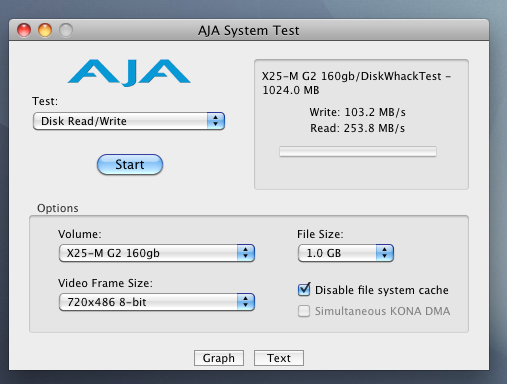
Task: Open the Volume dropdown X25-M G2 160gb
Action: click(157, 253)
